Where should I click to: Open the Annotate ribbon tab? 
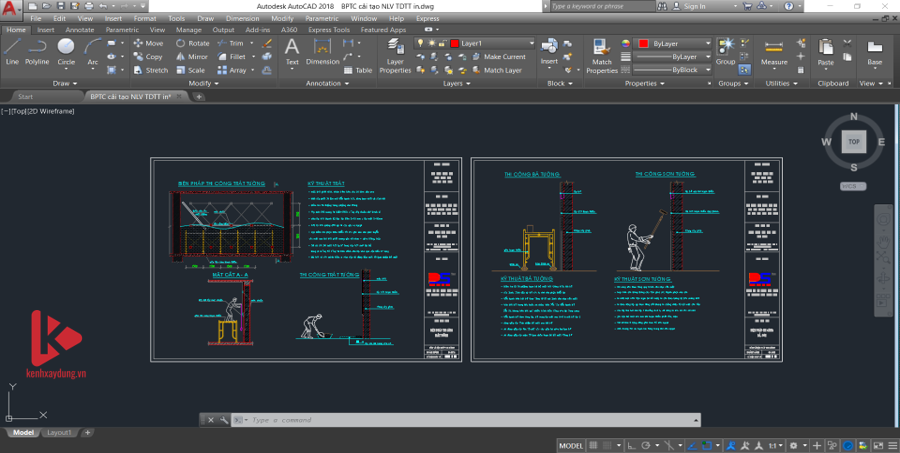pos(79,30)
